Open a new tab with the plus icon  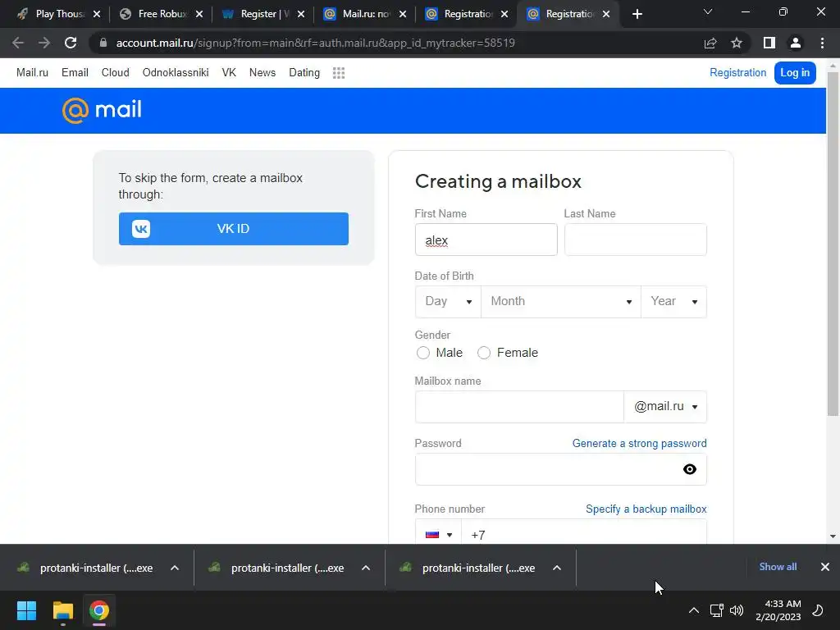pyautogui.click(x=637, y=14)
